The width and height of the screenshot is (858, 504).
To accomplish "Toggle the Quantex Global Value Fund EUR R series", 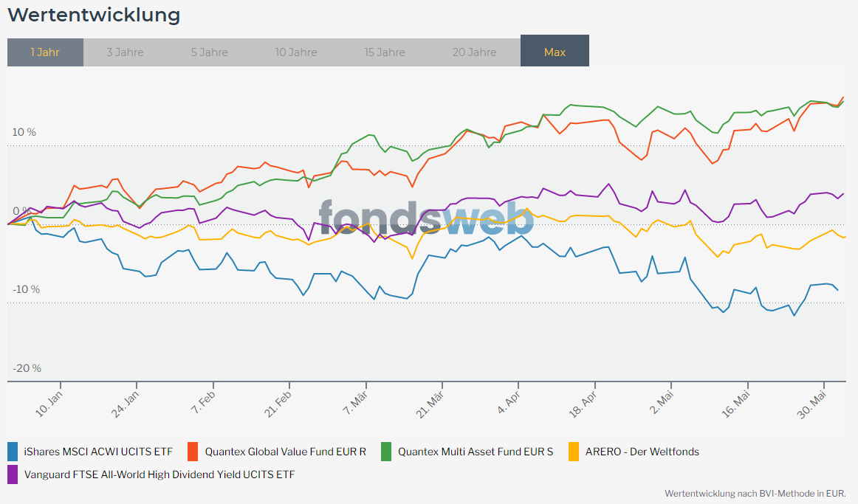I will [286, 452].
